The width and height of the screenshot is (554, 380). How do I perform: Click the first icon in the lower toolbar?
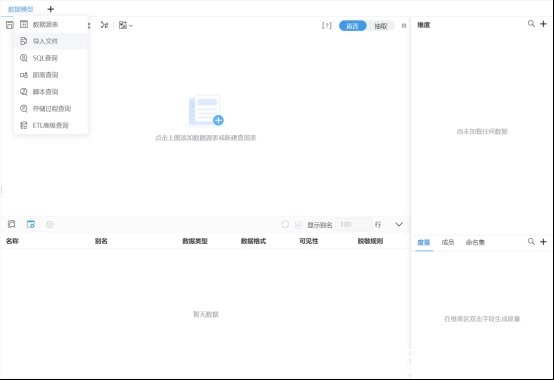click(x=12, y=224)
